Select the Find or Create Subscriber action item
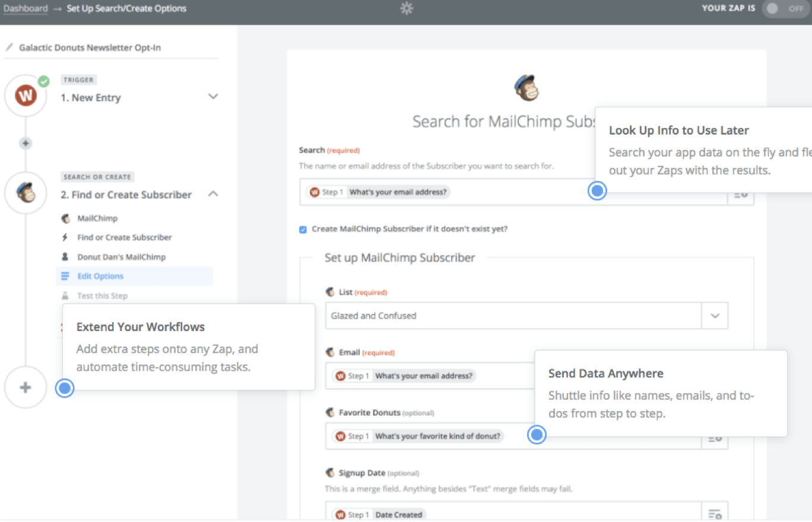 click(x=124, y=237)
